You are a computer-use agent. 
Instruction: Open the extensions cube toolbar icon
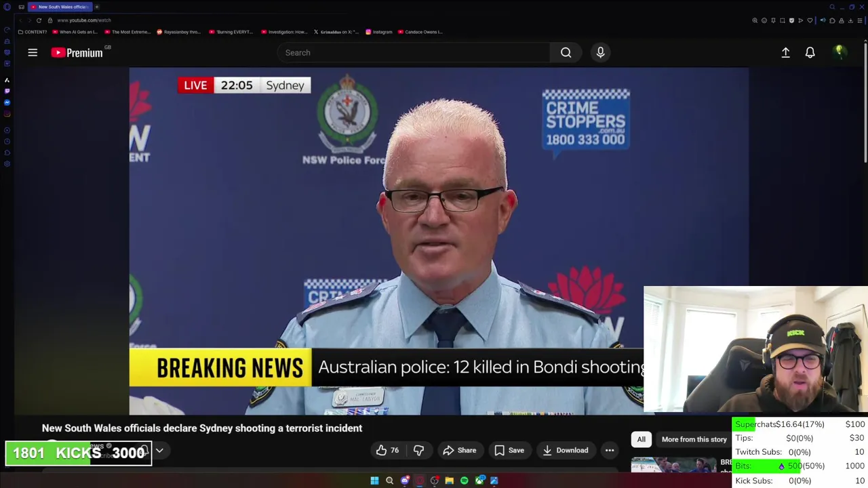point(832,20)
